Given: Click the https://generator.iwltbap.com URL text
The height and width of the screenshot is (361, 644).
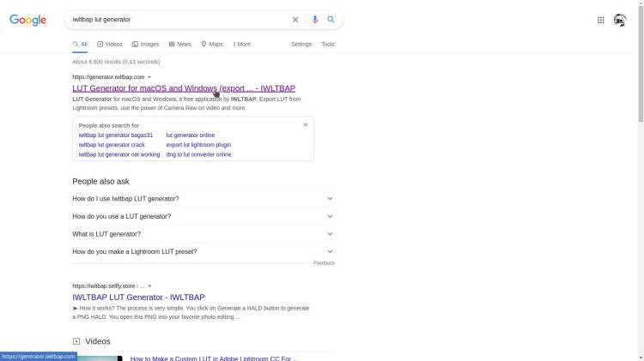Looking at the screenshot, I should point(108,77).
